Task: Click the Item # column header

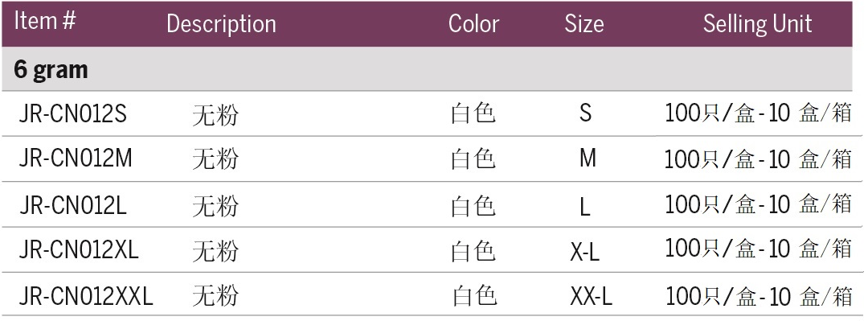Action: pyautogui.click(x=45, y=22)
